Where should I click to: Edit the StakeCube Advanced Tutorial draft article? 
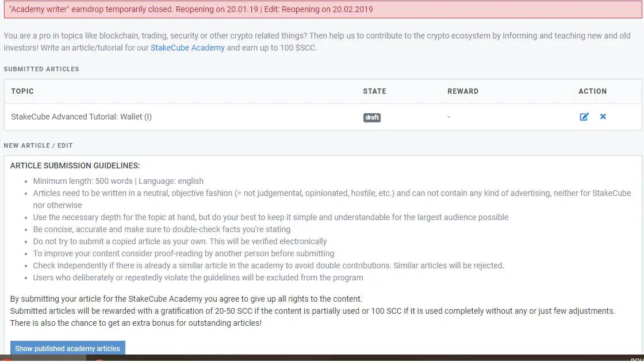coord(584,117)
